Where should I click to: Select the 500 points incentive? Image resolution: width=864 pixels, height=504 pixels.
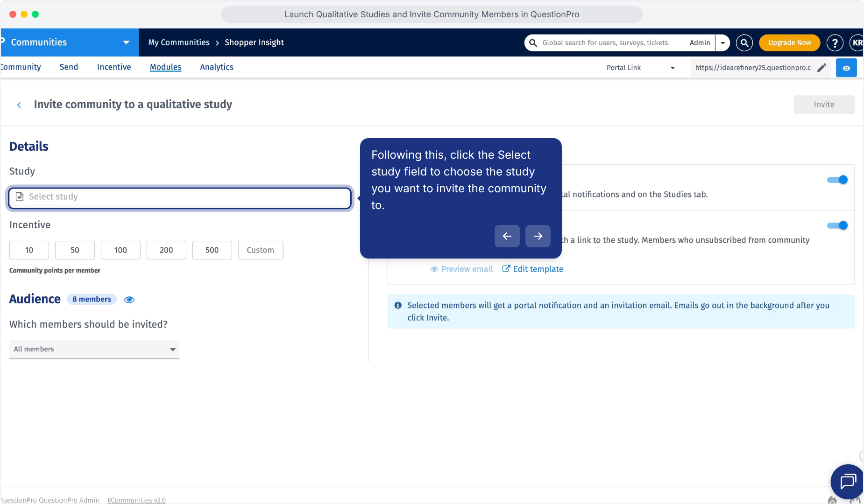tap(212, 250)
